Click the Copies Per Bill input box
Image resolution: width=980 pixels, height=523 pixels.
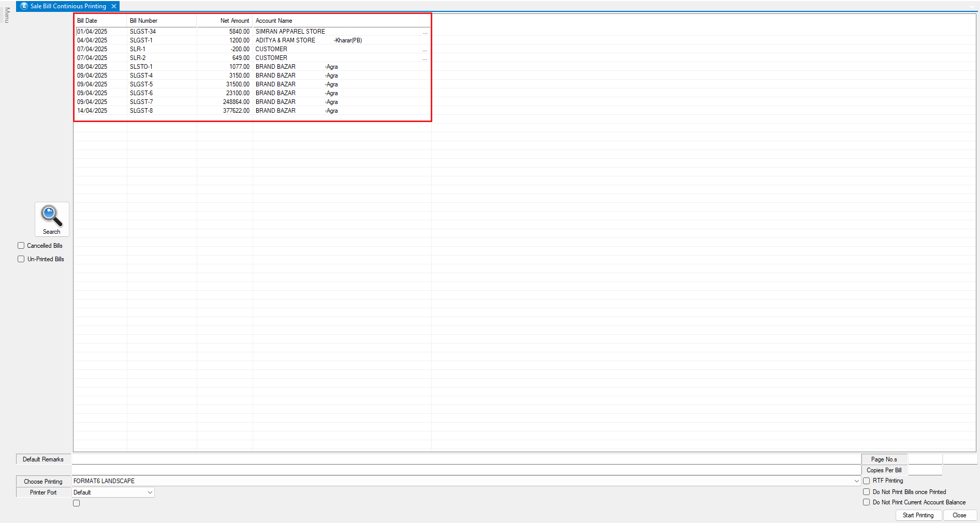coord(925,470)
